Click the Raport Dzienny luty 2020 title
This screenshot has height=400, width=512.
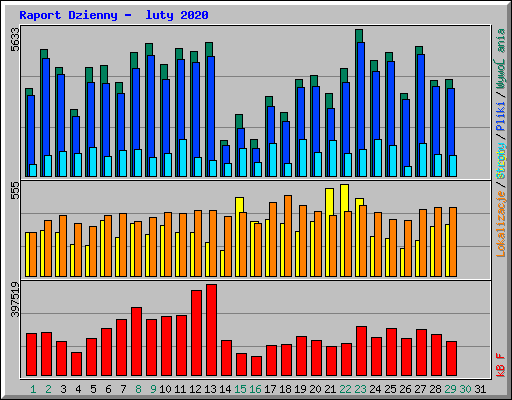[114, 15]
